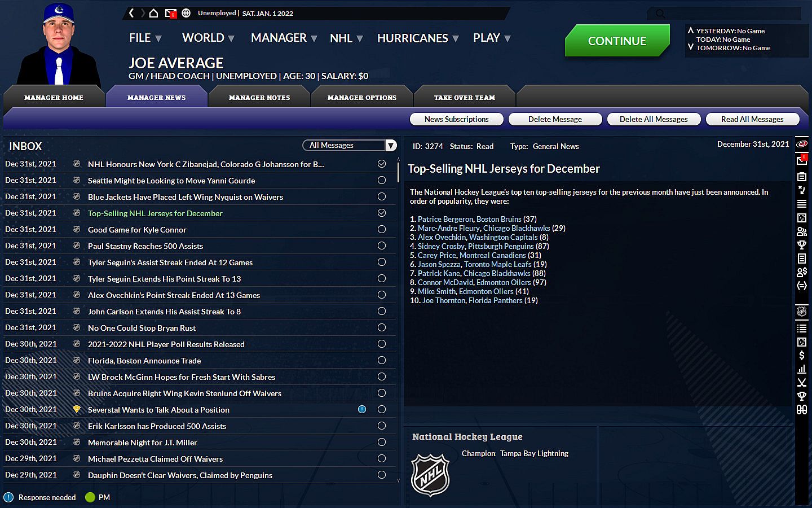Switch to the Manager News tab
The height and width of the screenshot is (508, 812).
point(156,97)
